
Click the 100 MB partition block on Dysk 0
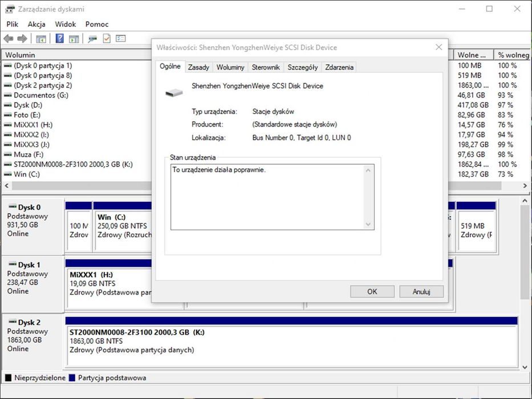click(78, 227)
